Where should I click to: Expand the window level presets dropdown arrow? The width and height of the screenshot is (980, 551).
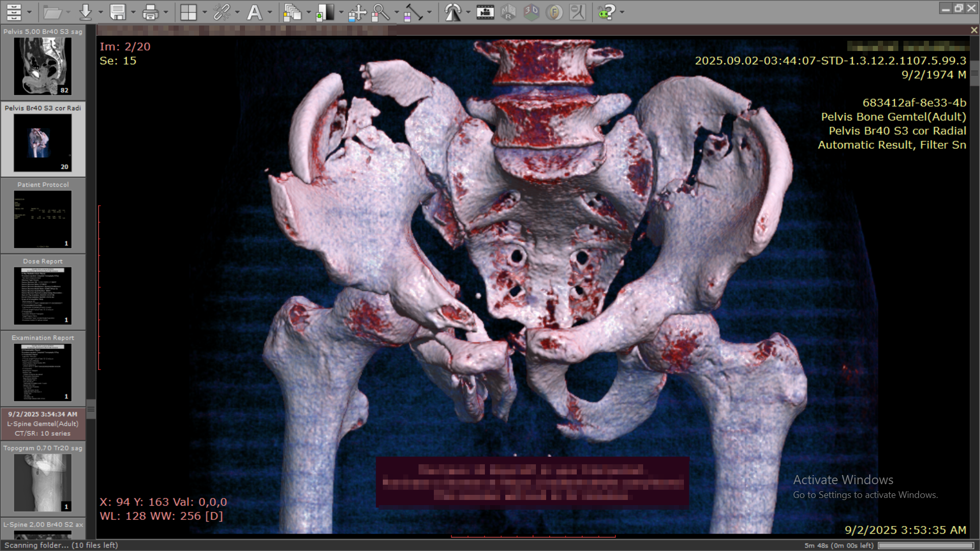tap(341, 12)
